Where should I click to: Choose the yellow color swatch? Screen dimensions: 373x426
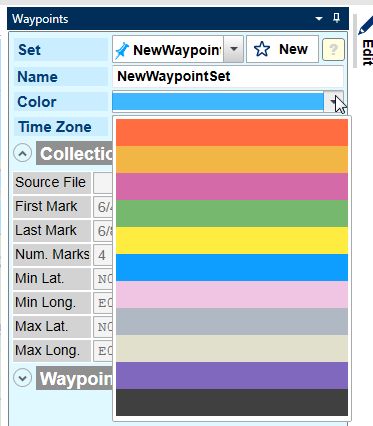pos(232,241)
